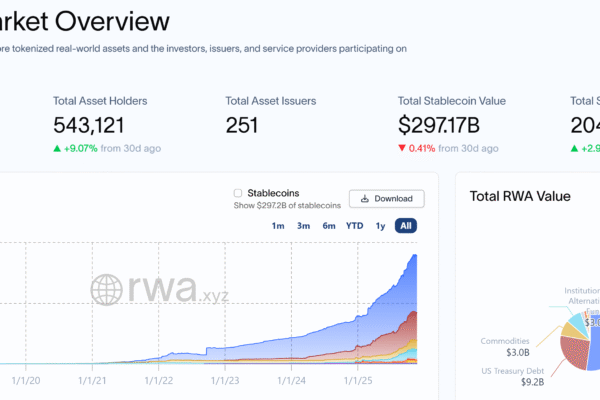
Task: Click the Total Asset Issuers value 251
Action: pos(242,125)
